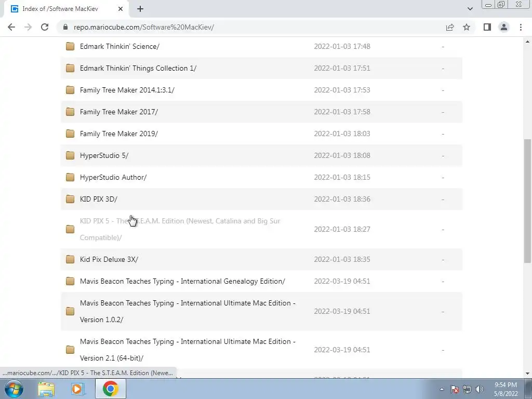Open the KID PIX 3D/ directory link
This screenshot has height=399, width=532.
[99, 199]
